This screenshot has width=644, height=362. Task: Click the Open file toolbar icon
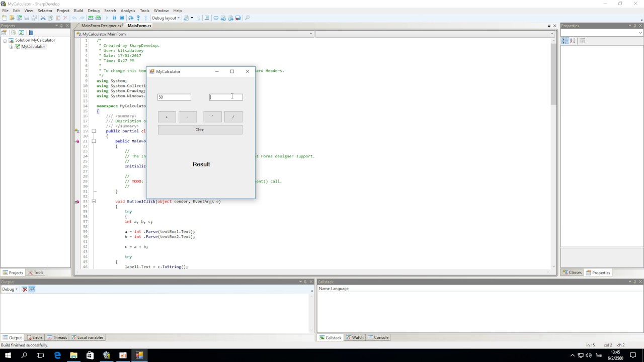pyautogui.click(x=12, y=18)
